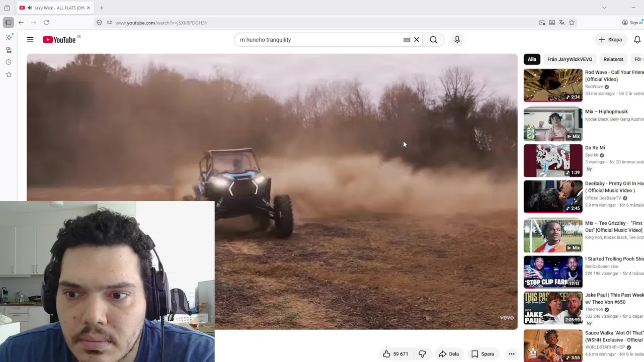The image size is (644, 362).
Task: Click the 59 671 like count
Action: tap(400, 354)
